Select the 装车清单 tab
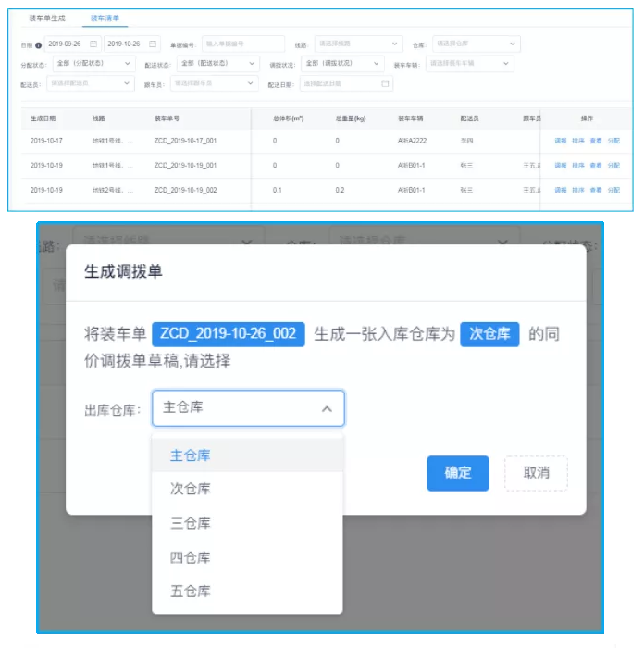This screenshot has height=648, width=644. point(105,19)
